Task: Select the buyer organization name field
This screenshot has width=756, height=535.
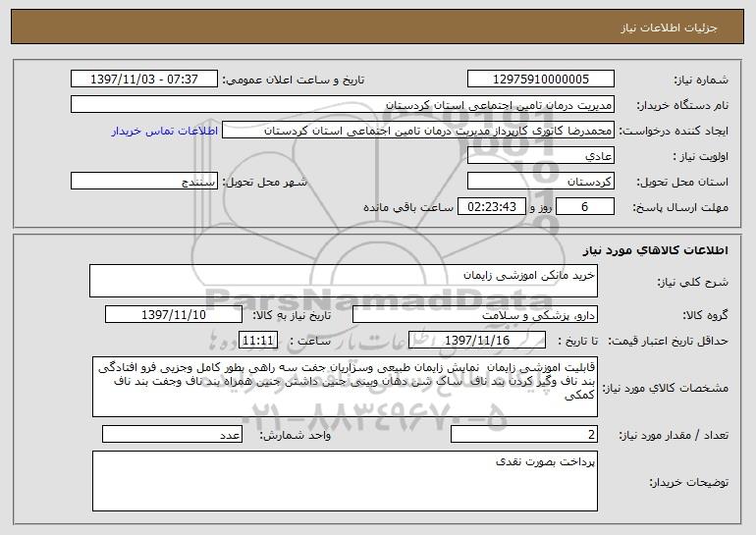Action: tap(343, 105)
